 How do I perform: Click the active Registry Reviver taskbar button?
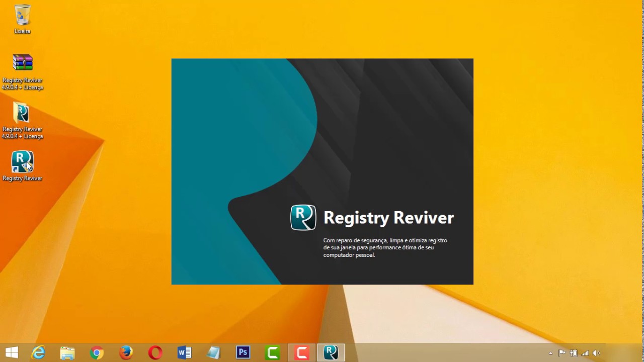(331, 352)
